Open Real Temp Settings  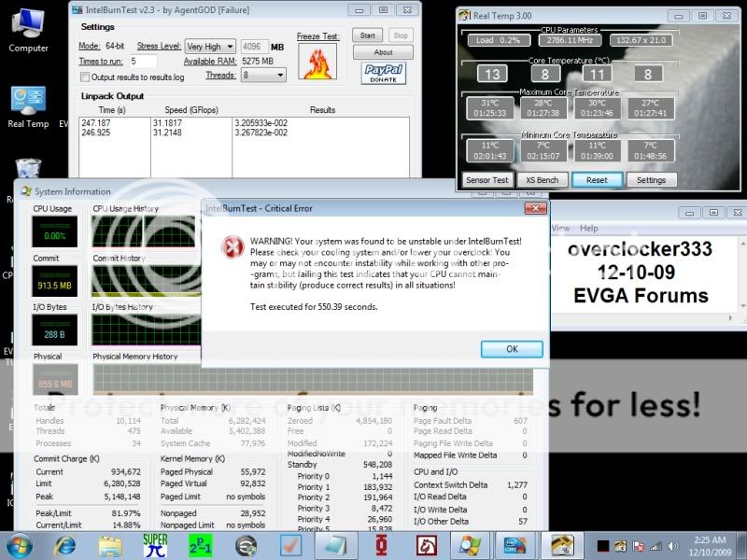[651, 180]
